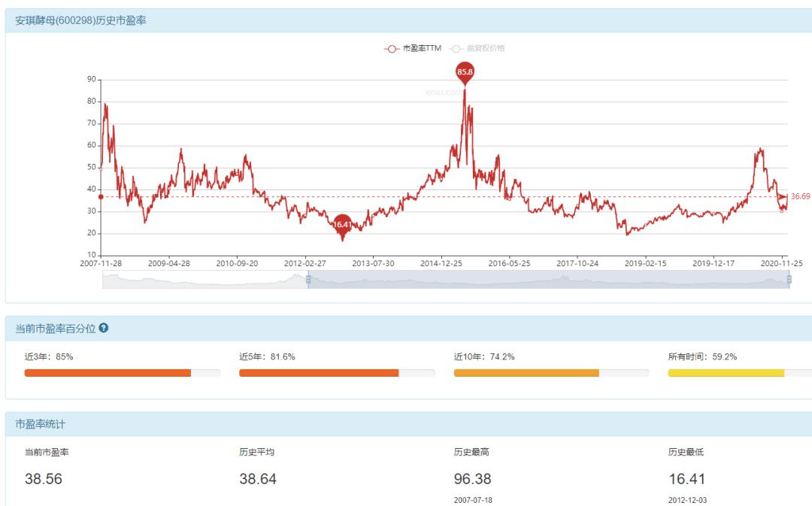This screenshot has height=506, width=812.
Task: Click the 历史平均 label
Action: click(257, 452)
